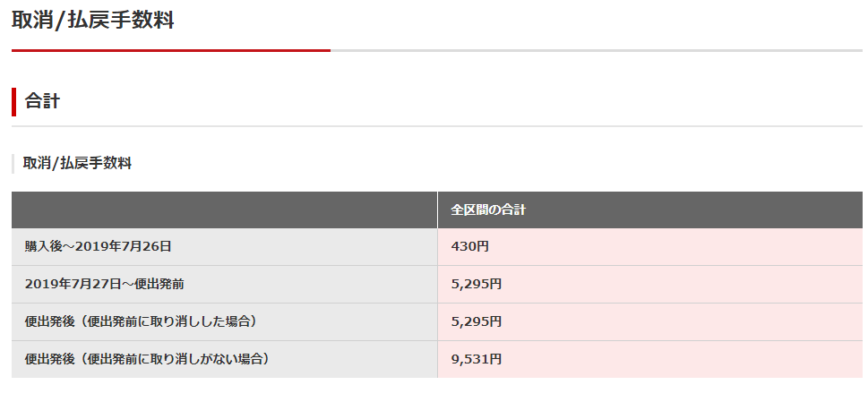
Task: Select the 2019年7月27日～便出発前 row label
Action: point(105,284)
